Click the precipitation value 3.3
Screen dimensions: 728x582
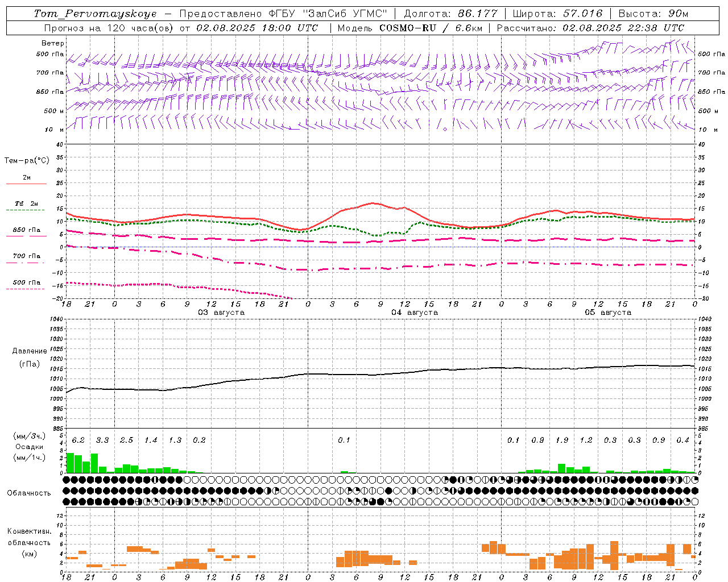(102, 440)
